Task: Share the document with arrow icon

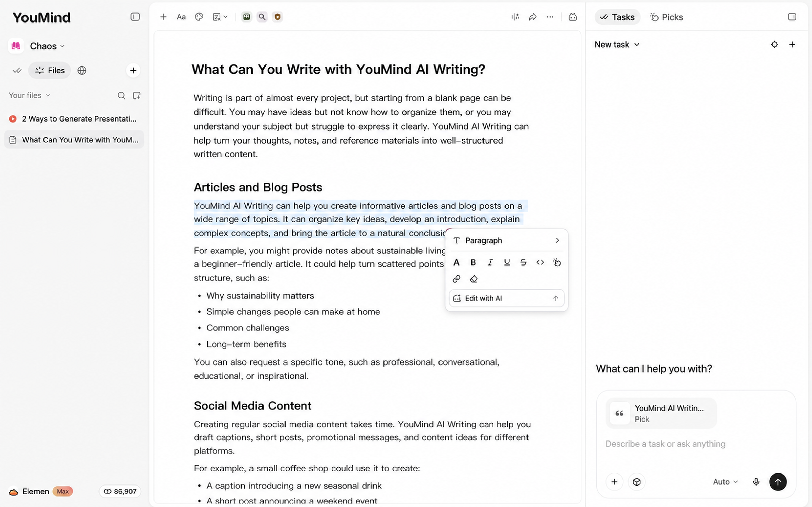Action: [533, 17]
